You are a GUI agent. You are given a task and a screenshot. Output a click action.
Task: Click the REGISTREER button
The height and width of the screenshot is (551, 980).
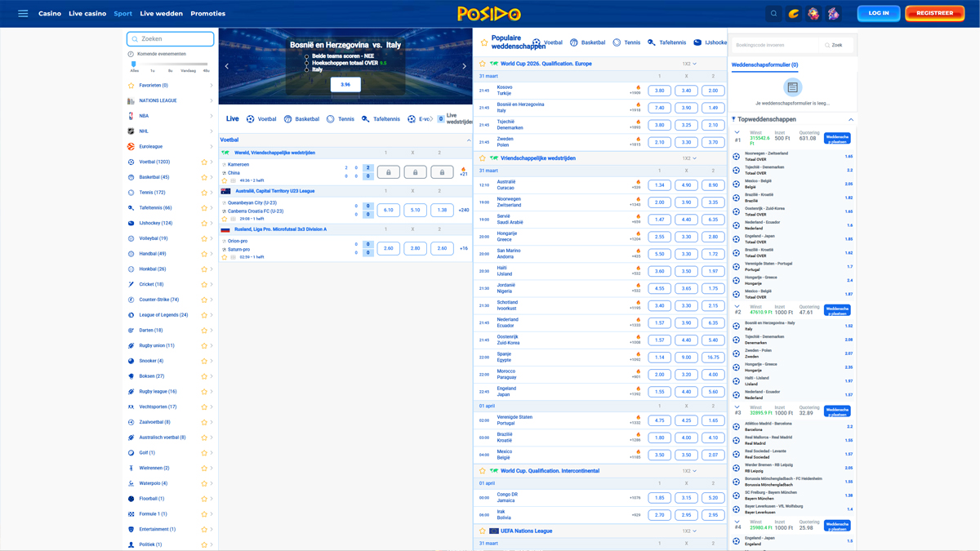[934, 13]
